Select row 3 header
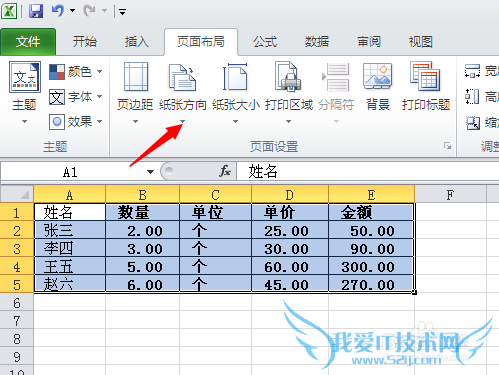 coord(17,248)
